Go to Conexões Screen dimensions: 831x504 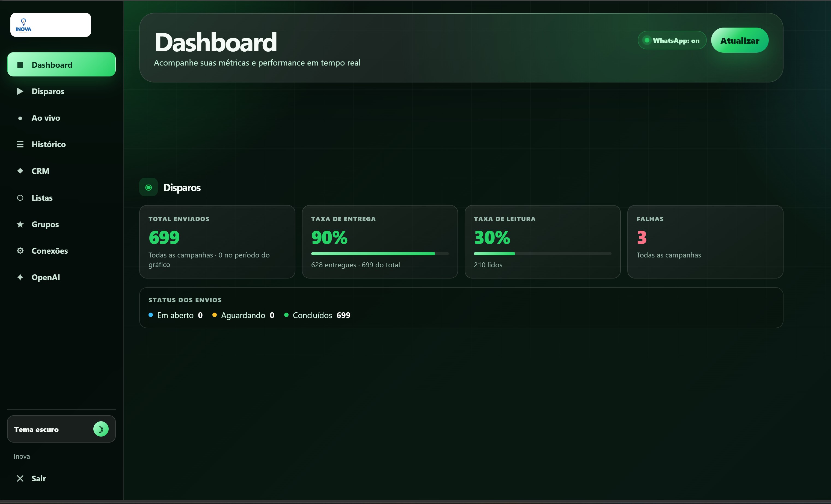click(x=61, y=251)
